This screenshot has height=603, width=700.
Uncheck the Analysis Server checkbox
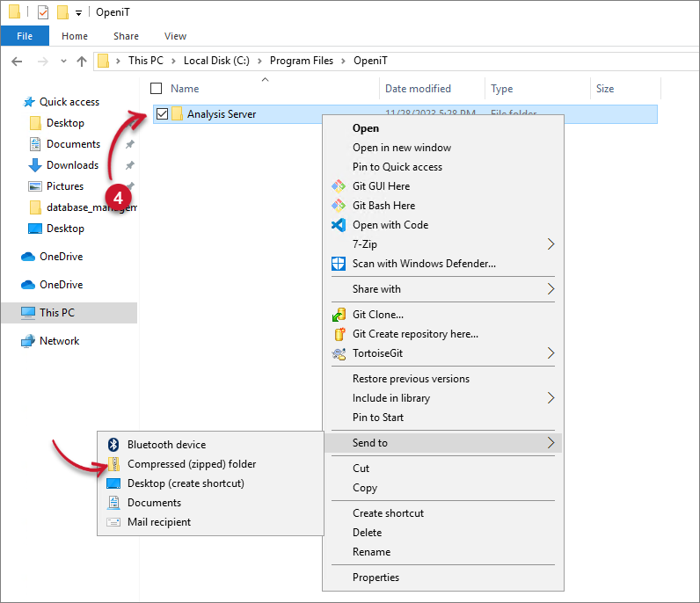[x=162, y=114]
